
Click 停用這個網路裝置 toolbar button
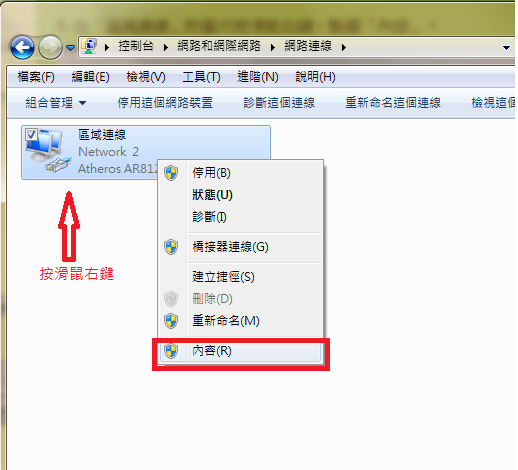coord(165,103)
